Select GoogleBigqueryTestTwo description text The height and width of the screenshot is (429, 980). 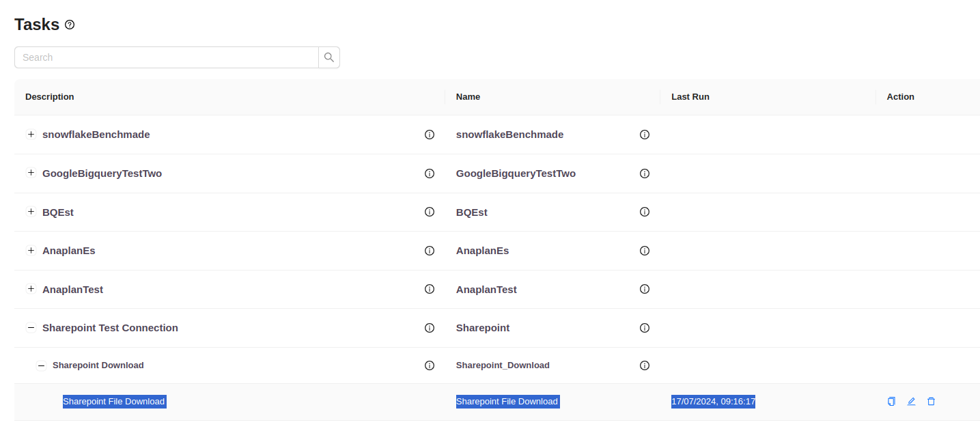(x=102, y=174)
